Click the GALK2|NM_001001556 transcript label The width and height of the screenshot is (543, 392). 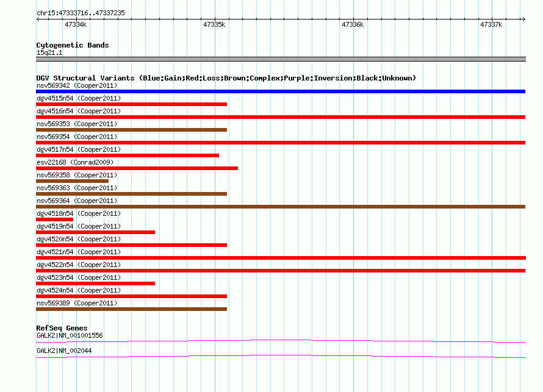click(70, 335)
